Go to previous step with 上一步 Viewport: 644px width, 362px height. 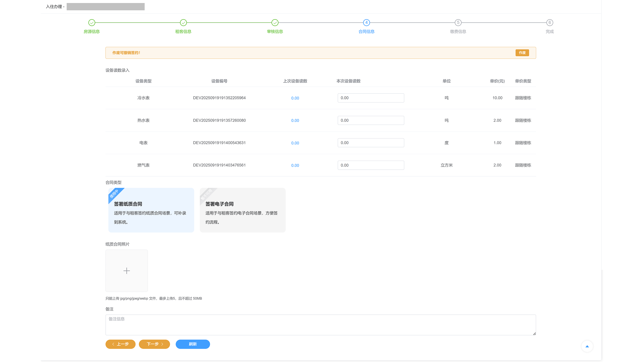pos(120,344)
